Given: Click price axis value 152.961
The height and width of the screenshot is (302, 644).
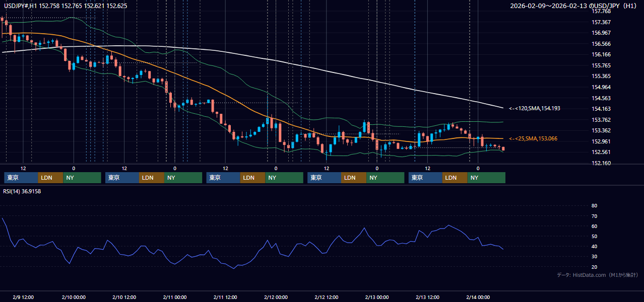Looking at the screenshot, I should pyautogui.click(x=601, y=141).
